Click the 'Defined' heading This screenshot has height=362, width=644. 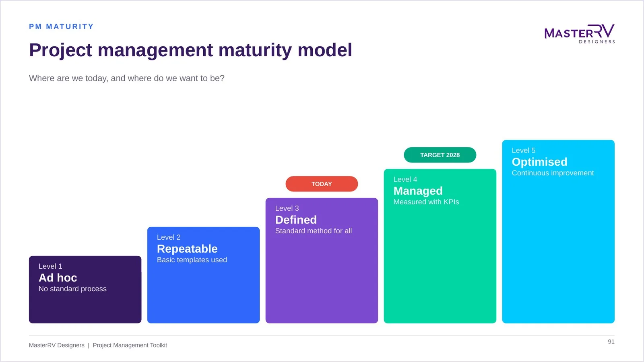296,220
